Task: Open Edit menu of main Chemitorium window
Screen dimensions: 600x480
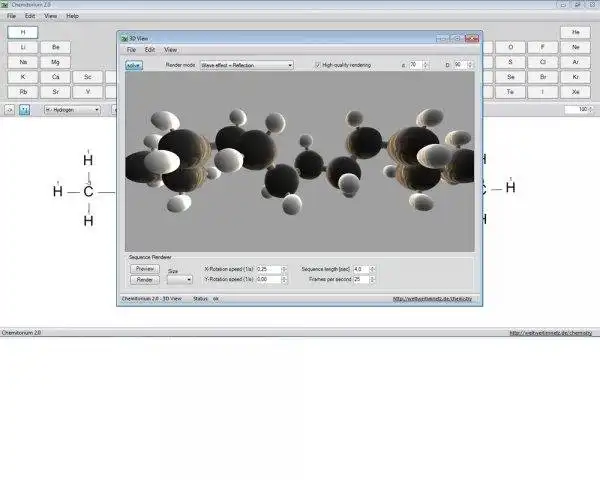Action: click(30, 16)
